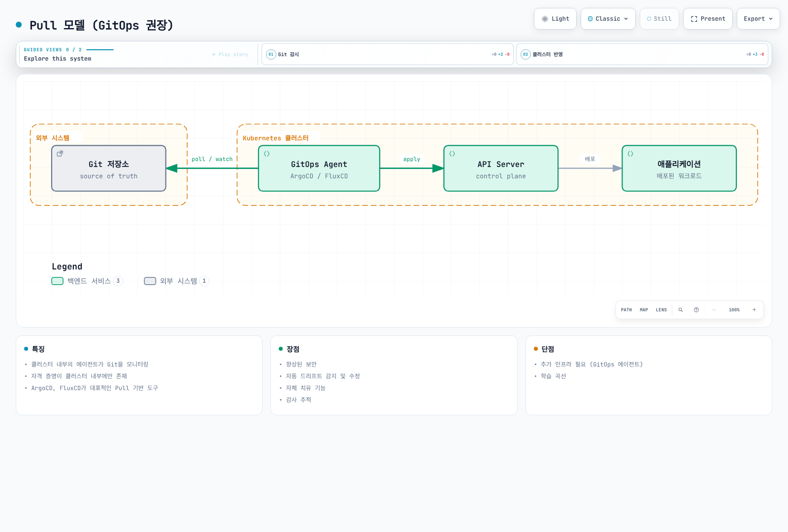This screenshot has width=788, height=532.
Task: Click the poll / watch edge label
Action: click(x=212, y=159)
